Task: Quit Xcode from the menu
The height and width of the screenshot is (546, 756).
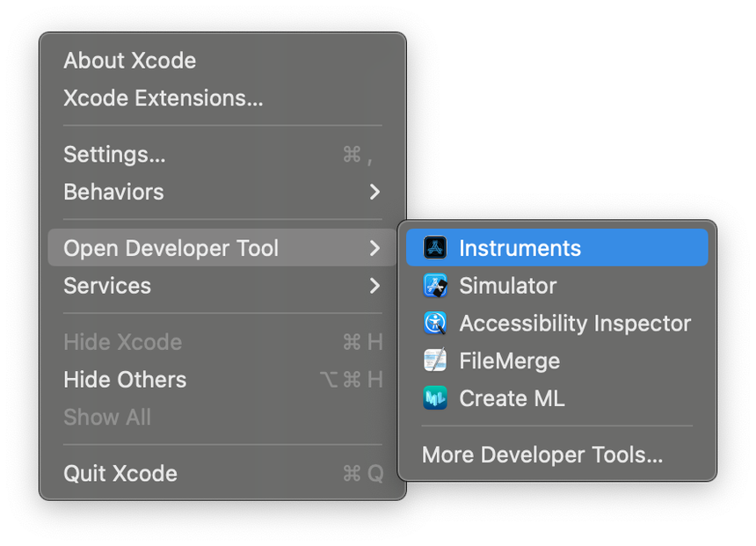Action: pos(120,473)
